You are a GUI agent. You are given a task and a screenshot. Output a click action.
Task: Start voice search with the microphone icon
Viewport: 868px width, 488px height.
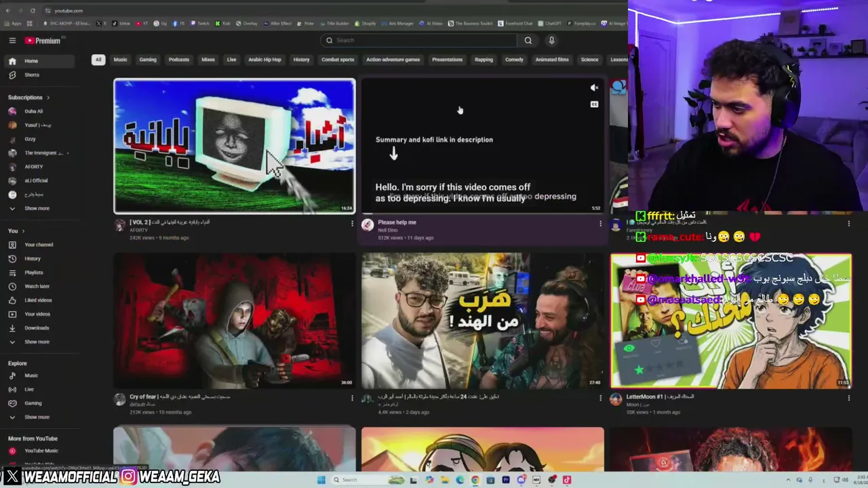coord(551,41)
